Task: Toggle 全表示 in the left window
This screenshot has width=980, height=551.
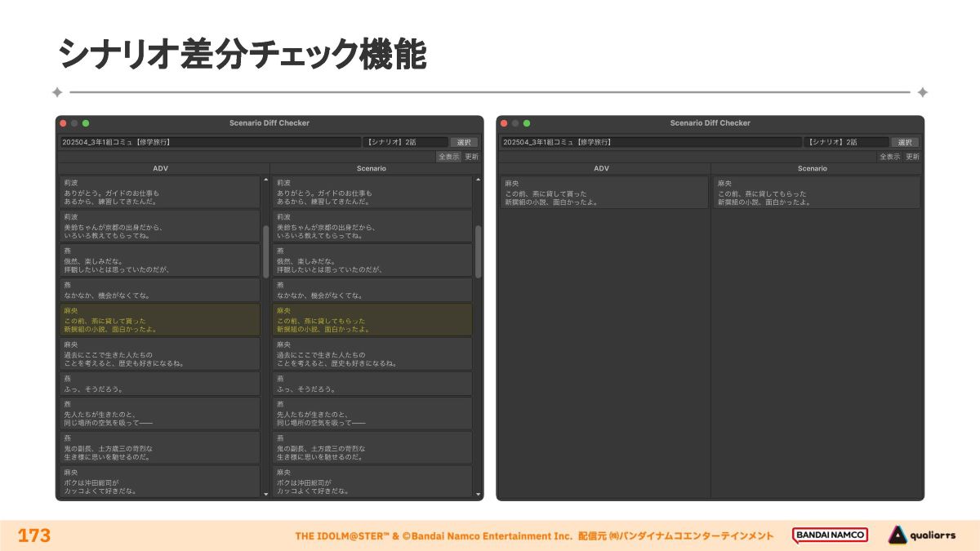Action: [x=448, y=157]
